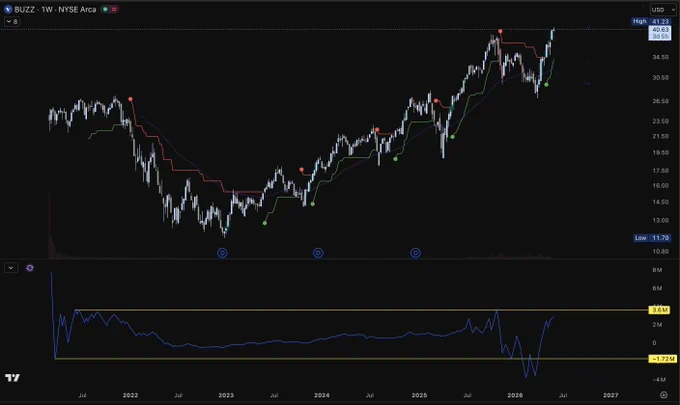Click the 30.50 price scale value
This screenshot has width=680, height=405.
(x=660, y=78)
